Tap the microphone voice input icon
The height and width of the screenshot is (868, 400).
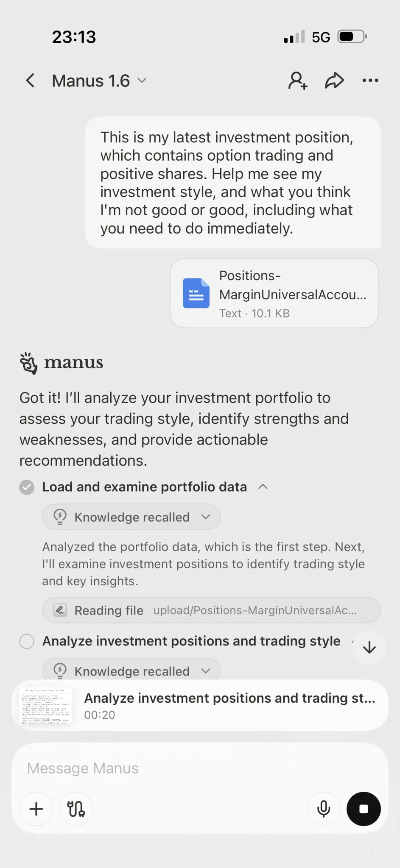tap(324, 809)
